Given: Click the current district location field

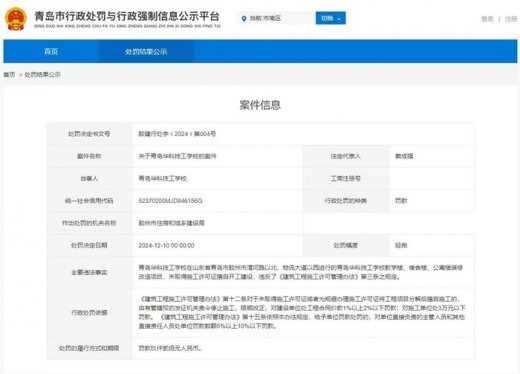Looking at the screenshot, I should point(276,18).
